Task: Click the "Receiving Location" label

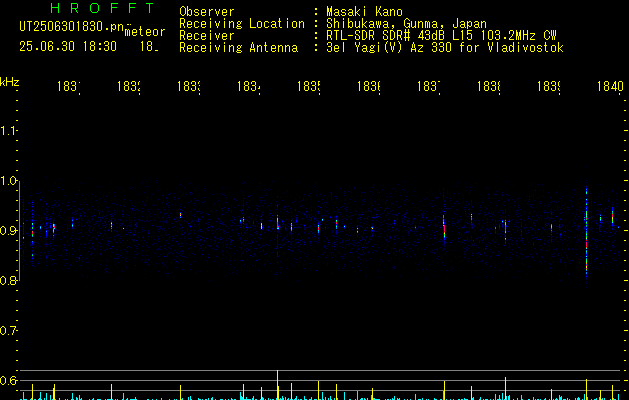Action: (242, 24)
